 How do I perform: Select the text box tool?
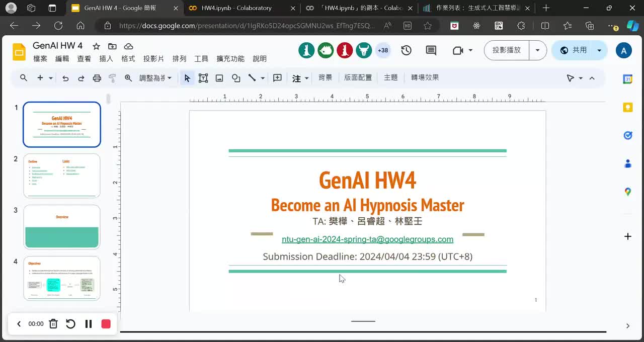[203, 78]
